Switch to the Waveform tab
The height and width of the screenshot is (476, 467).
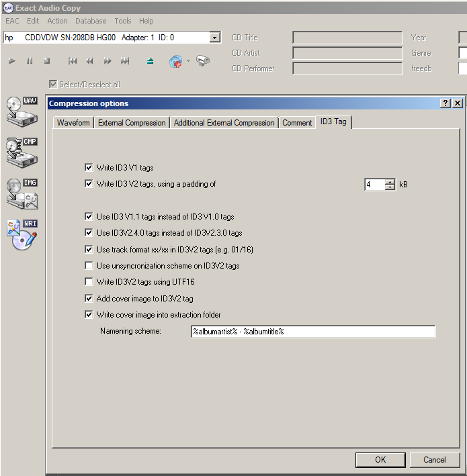click(73, 123)
